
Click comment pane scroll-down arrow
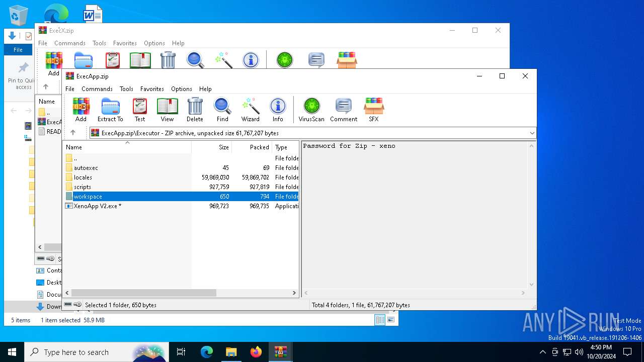pyautogui.click(x=531, y=285)
